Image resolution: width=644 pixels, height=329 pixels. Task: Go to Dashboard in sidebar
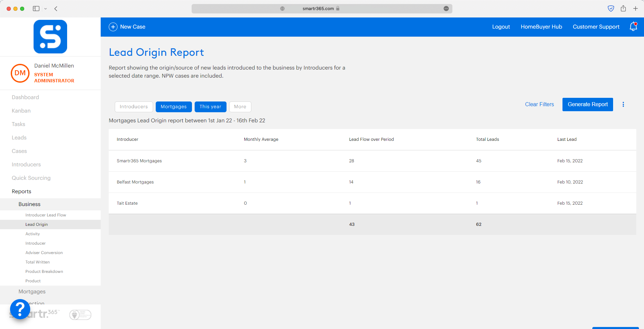click(26, 97)
